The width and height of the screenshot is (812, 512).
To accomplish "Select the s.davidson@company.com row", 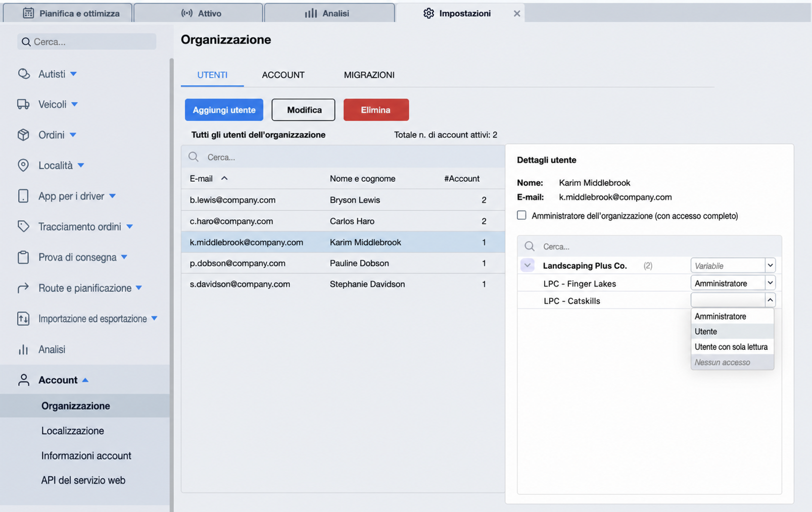I will click(343, 284).
